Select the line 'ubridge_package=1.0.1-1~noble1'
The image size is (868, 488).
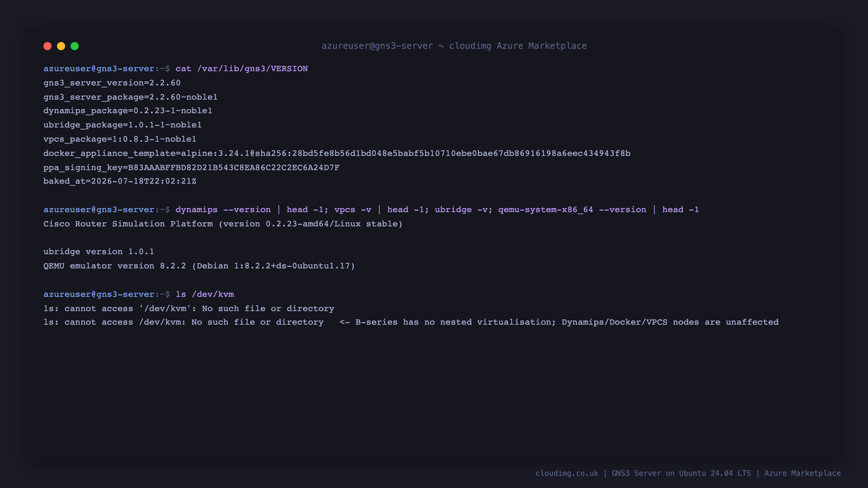pyautogui.click(x=123, y=125)
